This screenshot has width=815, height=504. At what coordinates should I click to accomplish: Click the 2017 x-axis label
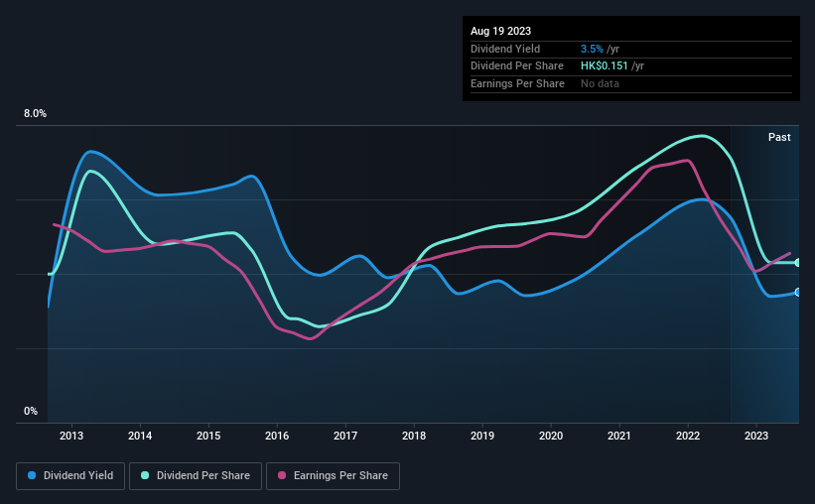point(345,436)
